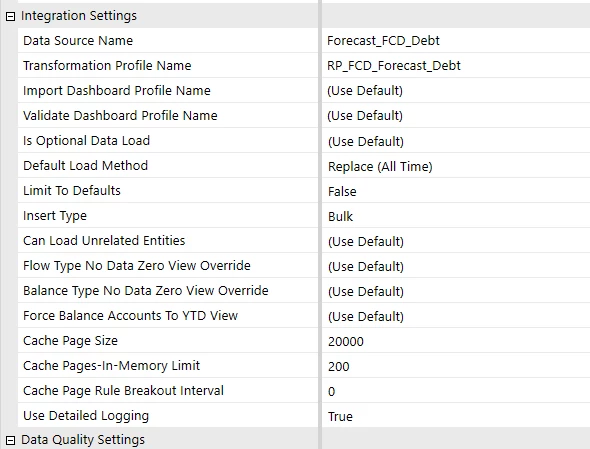Collapse the Data Quality Settings section
Viewport: 590px width, 449px height.
[x=11, y=440]
